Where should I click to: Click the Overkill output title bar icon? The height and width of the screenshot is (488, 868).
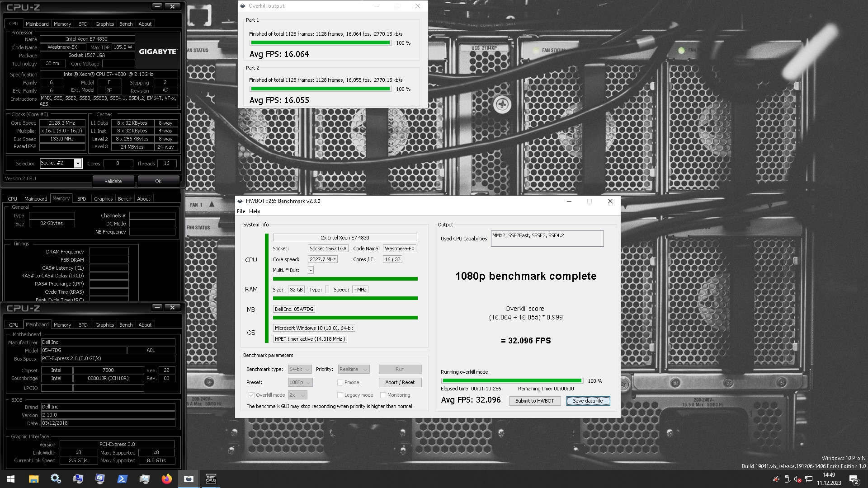coord(243,6)
